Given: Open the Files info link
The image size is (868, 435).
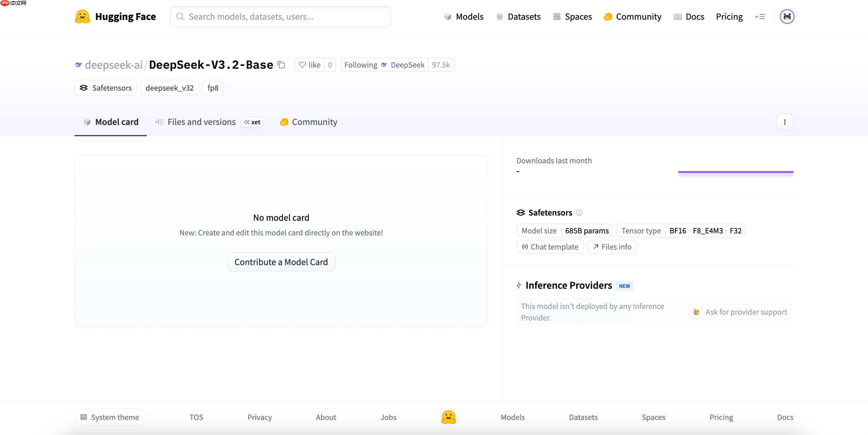Looking at the screenshot, I should (x=612, y=247).
